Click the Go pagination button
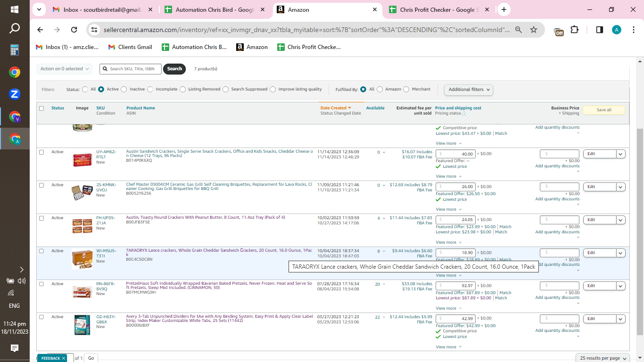This screenshot has height=362, width=644. point(91,358)
